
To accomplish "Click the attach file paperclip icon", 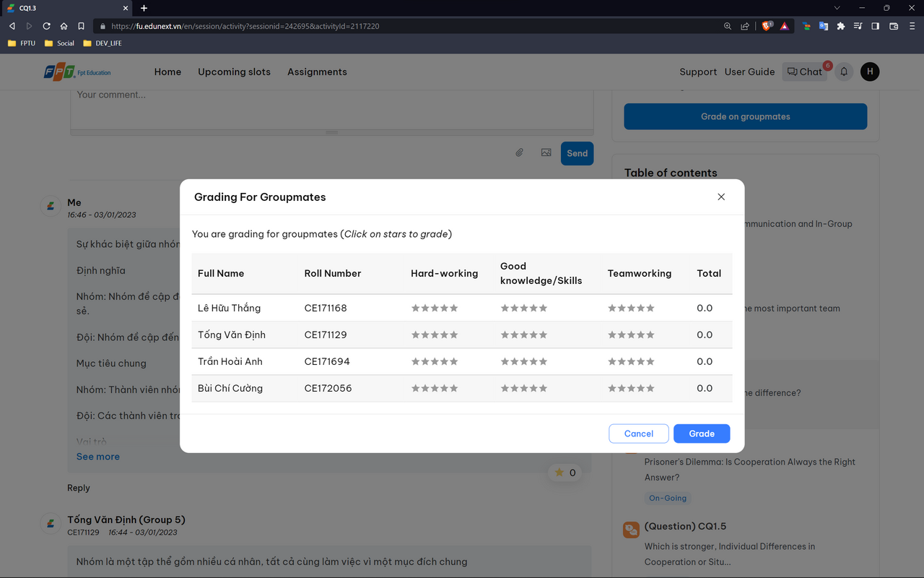I will click(519, 152).
